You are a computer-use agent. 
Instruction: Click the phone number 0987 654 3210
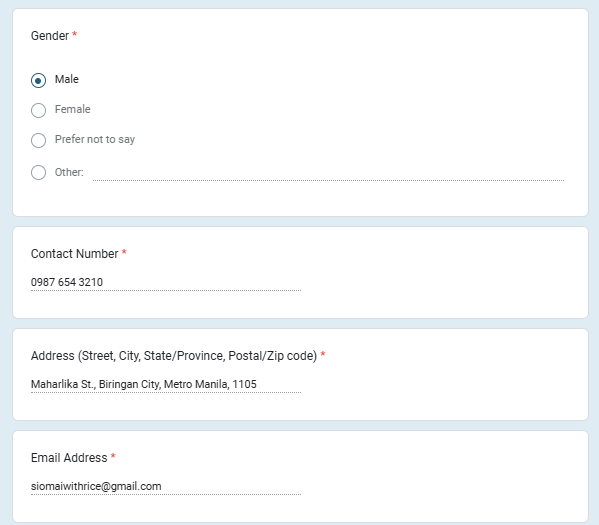67,282
